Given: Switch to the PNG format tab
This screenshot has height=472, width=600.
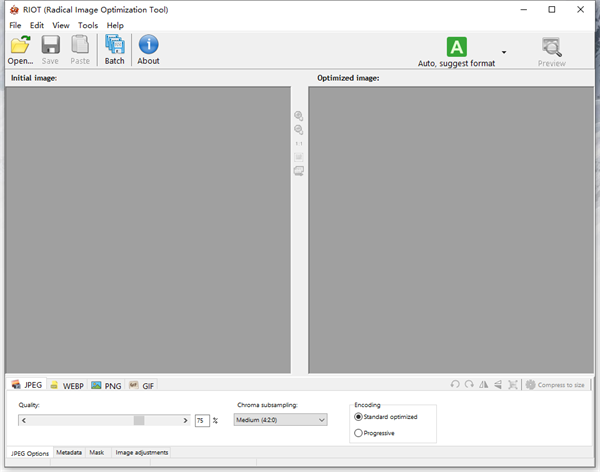Looking at the screenshot, I should 106,385.
